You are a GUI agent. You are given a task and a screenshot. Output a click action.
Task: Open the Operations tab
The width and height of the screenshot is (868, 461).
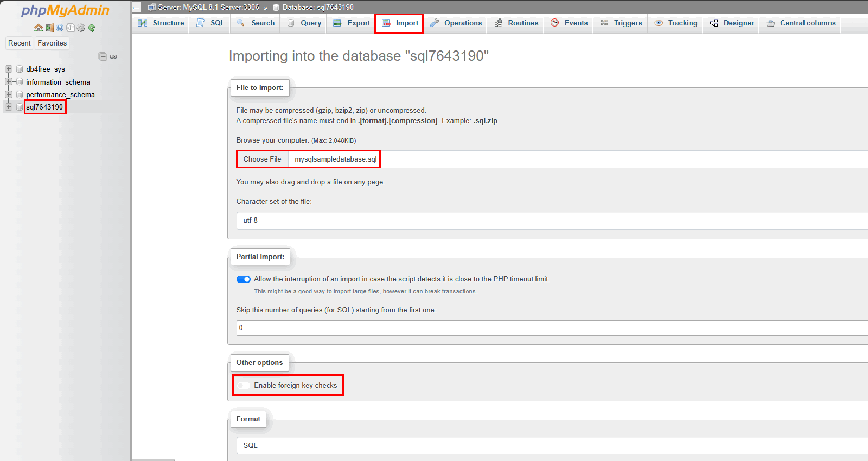(456, 23)
